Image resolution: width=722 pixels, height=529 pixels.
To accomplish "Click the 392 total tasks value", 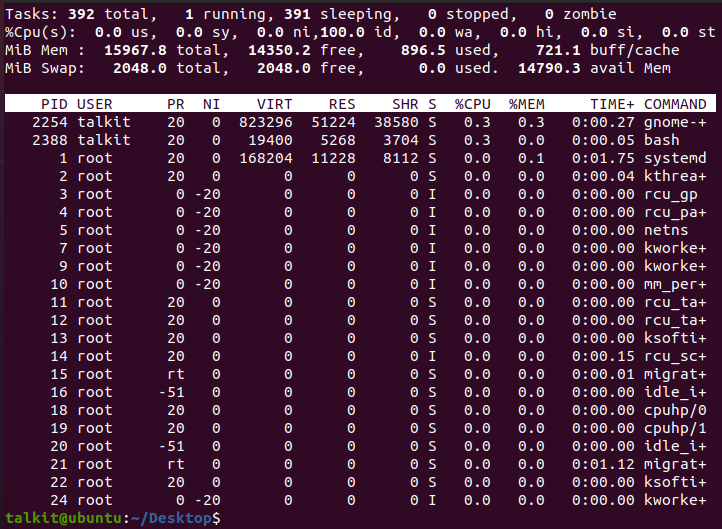I will (x=82, y=14).
